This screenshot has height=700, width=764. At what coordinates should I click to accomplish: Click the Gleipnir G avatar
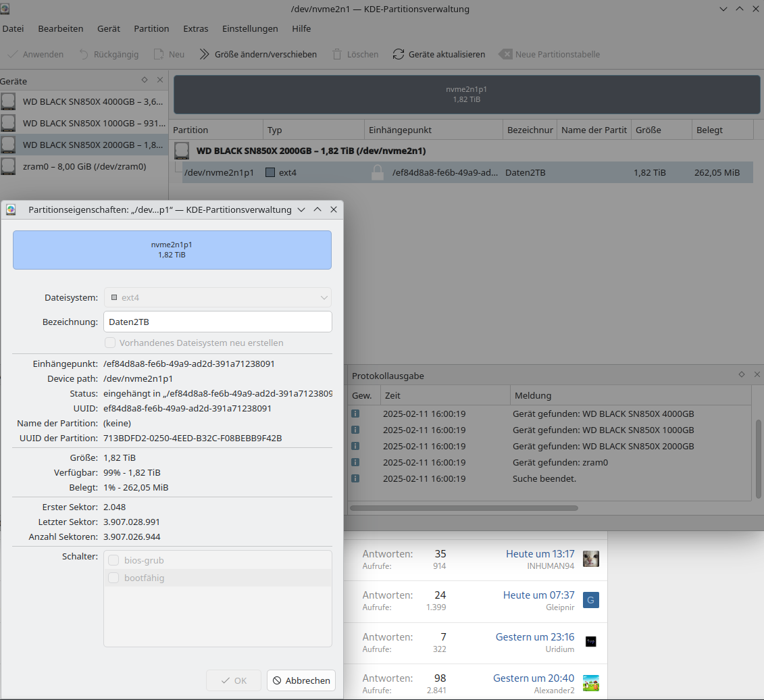pos(591,600)
